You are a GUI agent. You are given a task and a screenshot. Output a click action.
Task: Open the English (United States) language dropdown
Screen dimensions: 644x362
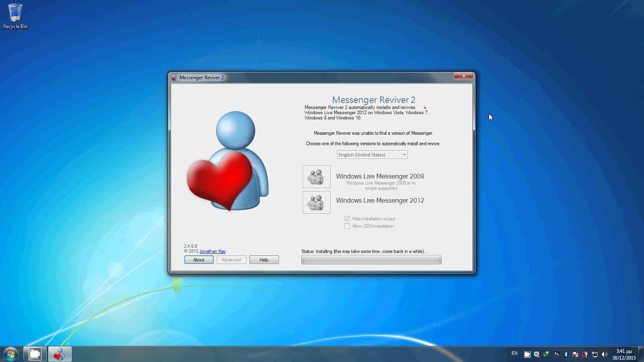tap(372, 155)
